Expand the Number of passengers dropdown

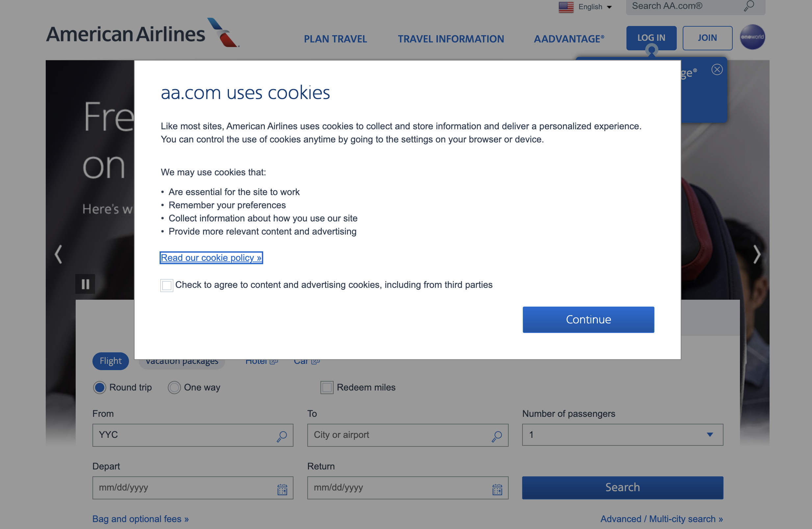point(710,435)
